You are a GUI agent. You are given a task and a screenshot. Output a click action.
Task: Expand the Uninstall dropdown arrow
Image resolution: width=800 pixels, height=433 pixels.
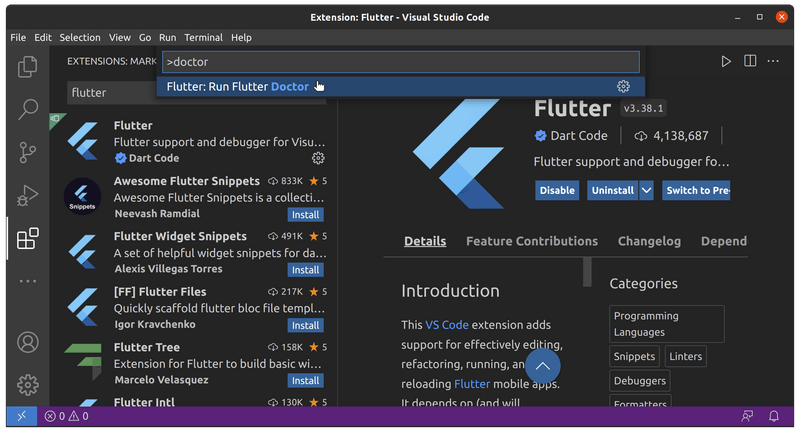pyautogui.click(x=647, y=190)
